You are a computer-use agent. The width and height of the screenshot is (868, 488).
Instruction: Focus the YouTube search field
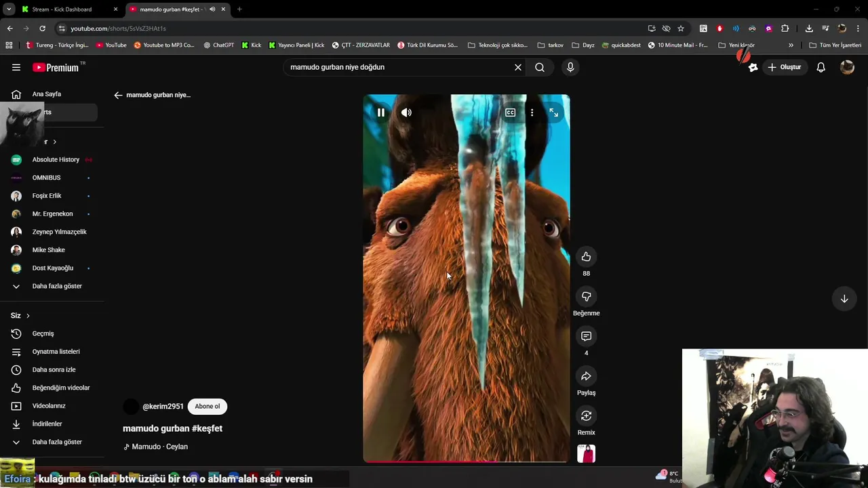(399, 67)
